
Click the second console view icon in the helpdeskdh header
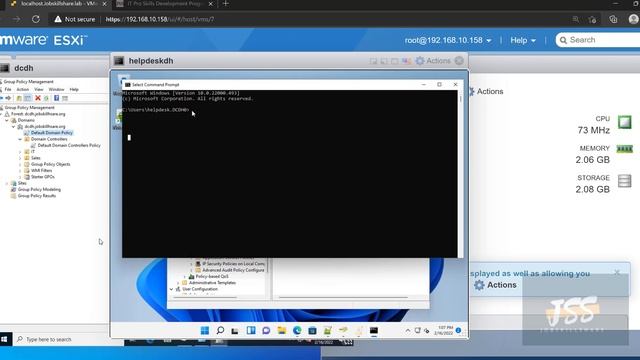click(x=384, y=61)
